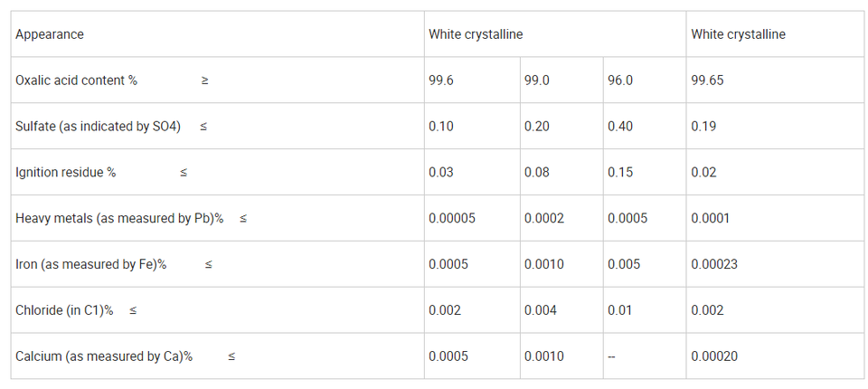Click the "Calcium (as measured by Ca)%" label
Screen dimensions: 868x389
tap(104, 357)
